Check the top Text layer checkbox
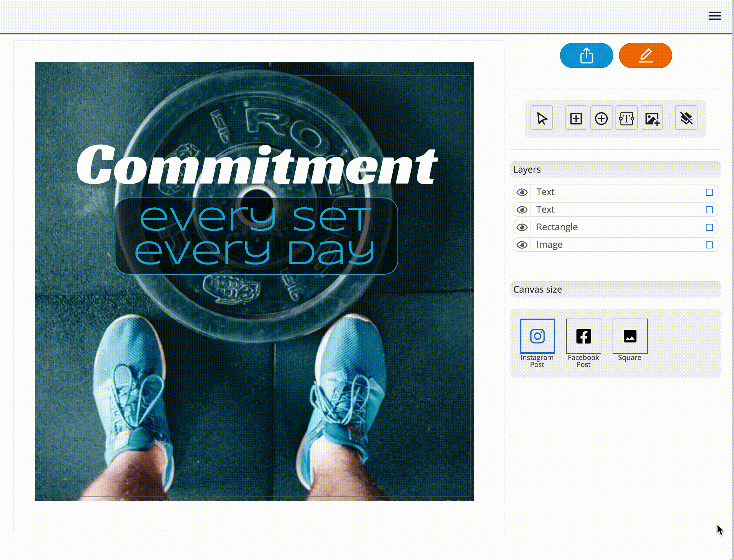Image resolution: width=734 pixels, height=560 pixels. pos(709,192)
